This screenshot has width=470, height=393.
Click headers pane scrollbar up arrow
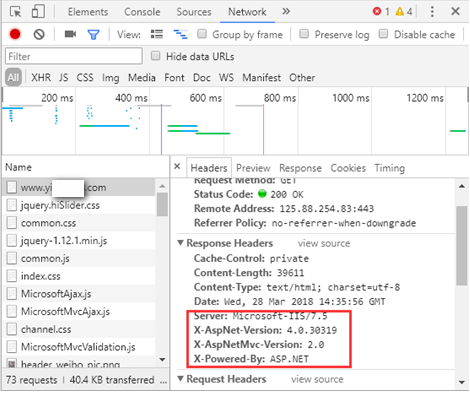[x=462, y=186]
